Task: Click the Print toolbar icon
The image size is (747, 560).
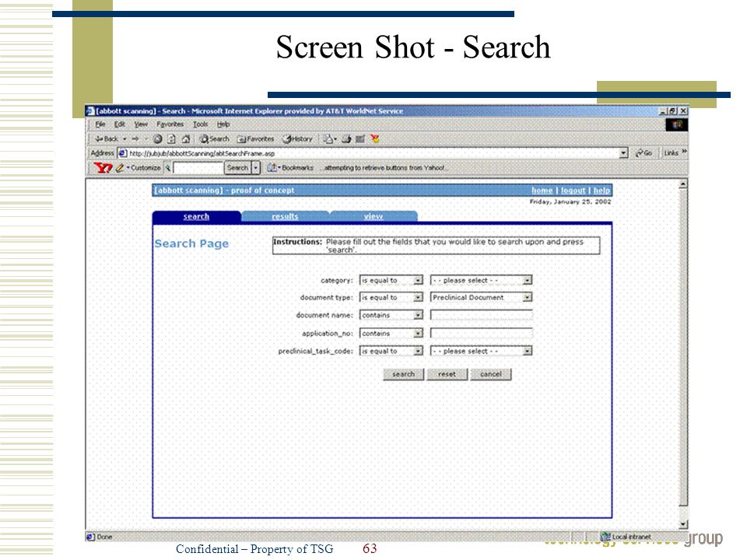Action: pyautogui.click(x=346, y=139)
